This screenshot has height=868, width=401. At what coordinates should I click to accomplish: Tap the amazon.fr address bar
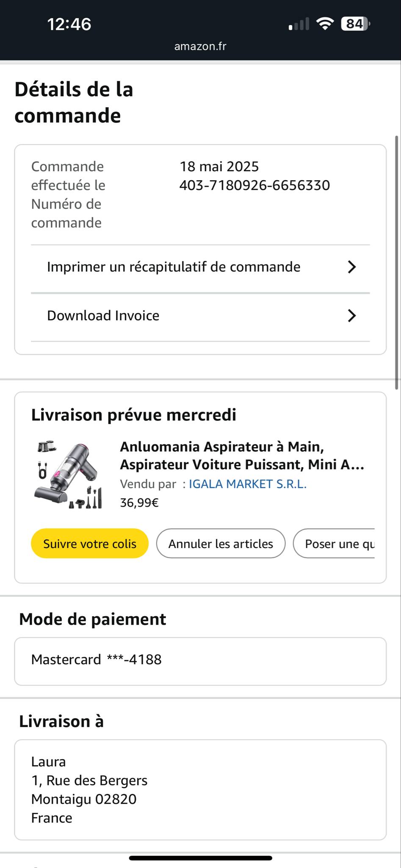pyautogui.click(x=200, y=46)
